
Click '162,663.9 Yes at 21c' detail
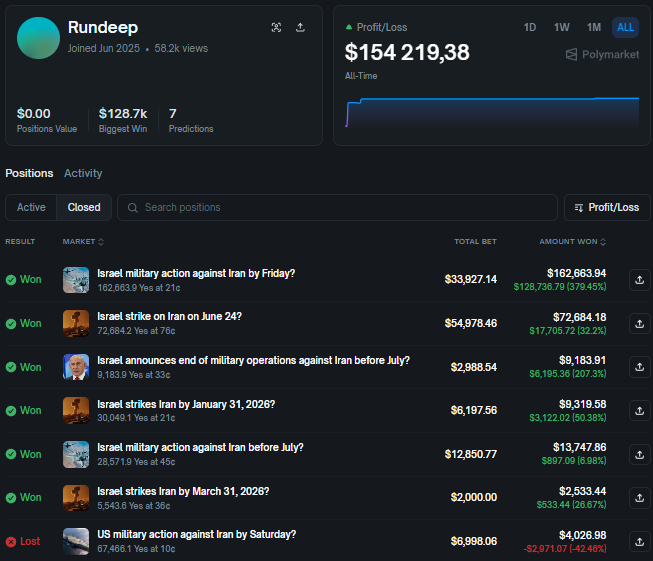[139, 288]
